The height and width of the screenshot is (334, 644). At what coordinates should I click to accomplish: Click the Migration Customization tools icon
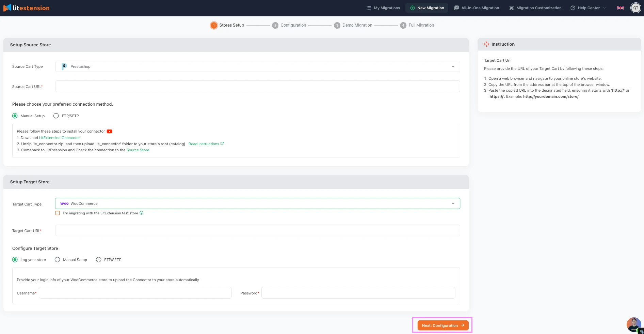coord(511,8)
